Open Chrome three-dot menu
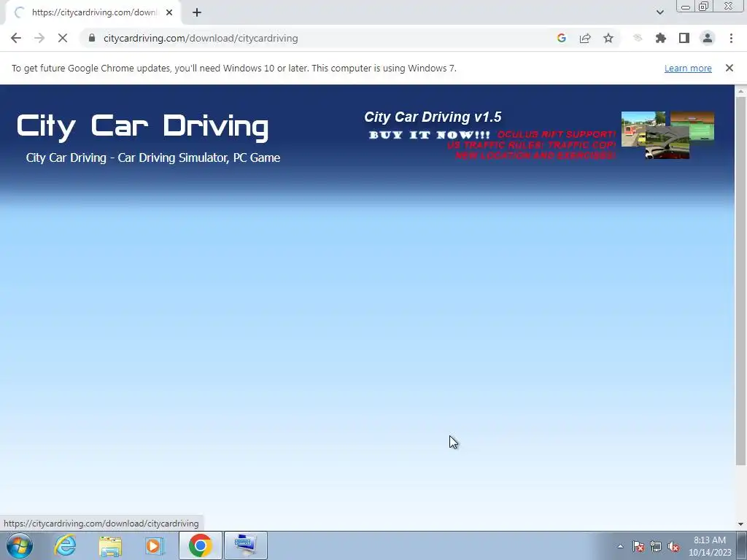This screenshot has height=560, width=747. tap(731, 38)
